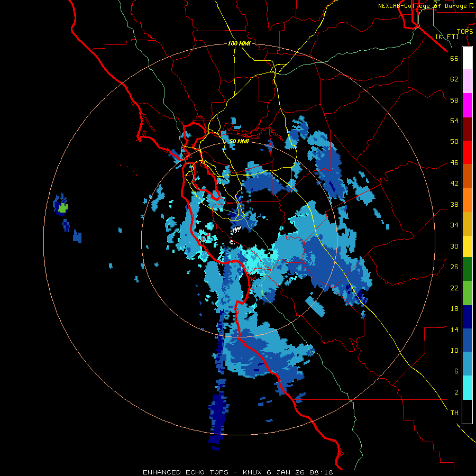Click the 22 scale value
Screen dimensions: 476x476
click(454, 288)
